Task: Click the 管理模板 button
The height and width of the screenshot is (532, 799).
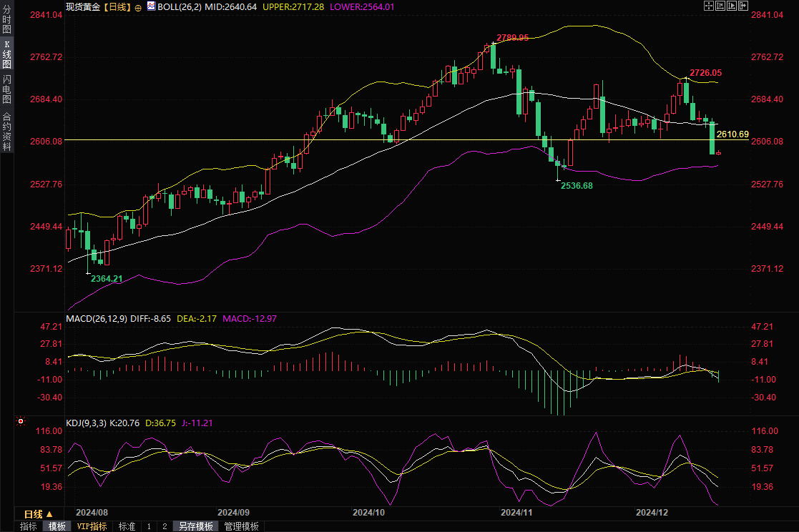Action: click(242, 526)
